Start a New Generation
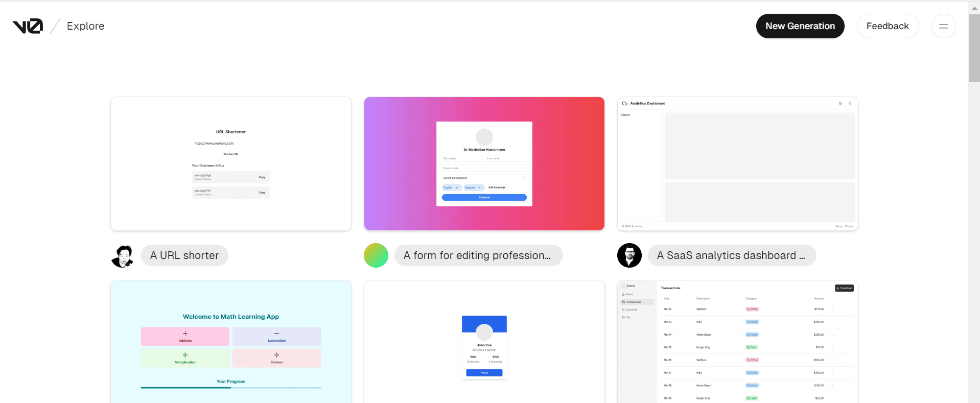 800,26
